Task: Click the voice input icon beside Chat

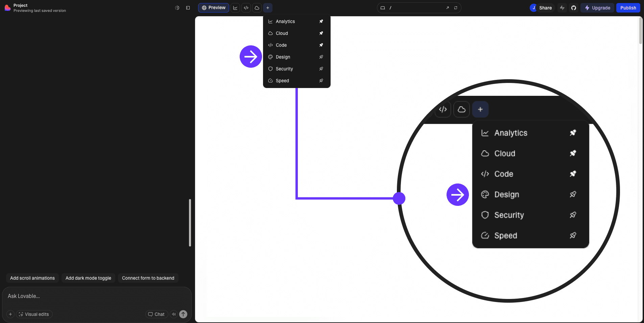Action: pos(174,314)
